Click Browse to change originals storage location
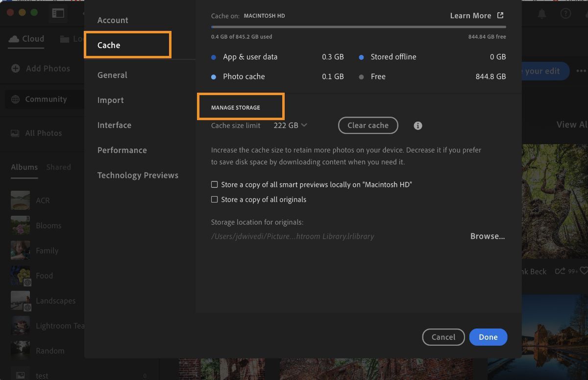Viewport: 588px width, 380px height. pyautogui.click(x=487, y=236)
